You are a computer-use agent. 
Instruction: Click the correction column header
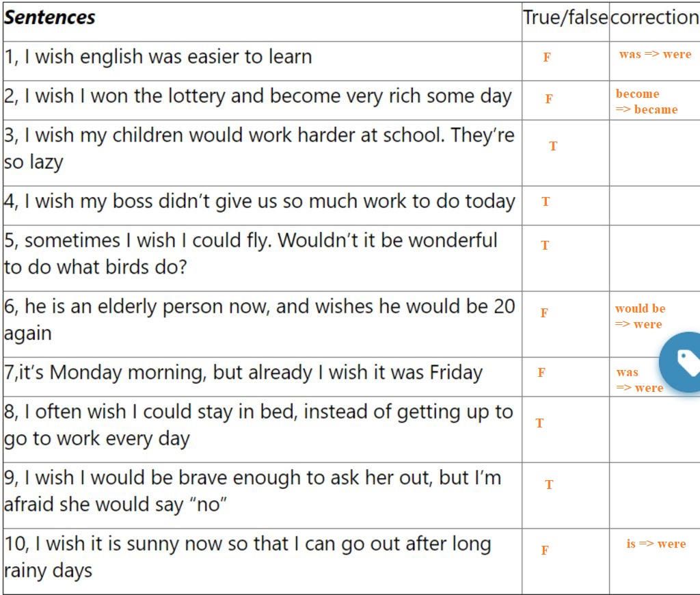pos(654,17)
